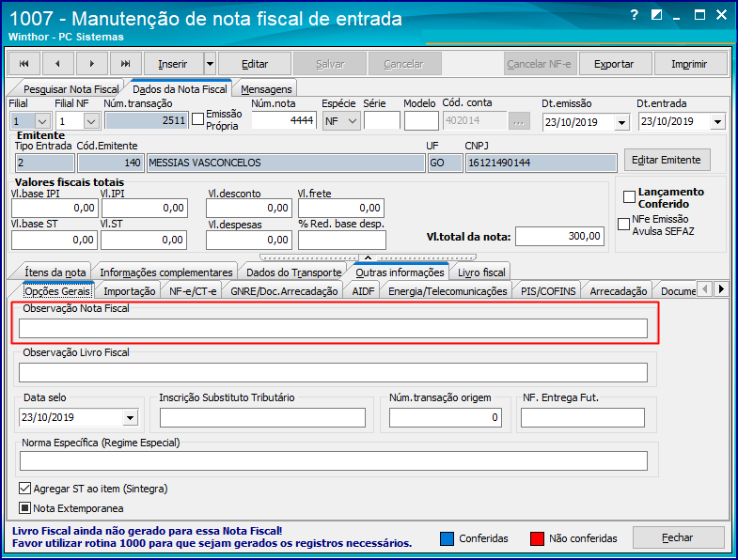This screenshot has height=560, width=738.
Task: Click the title bar shaded square icon
Action: (656, 15)
